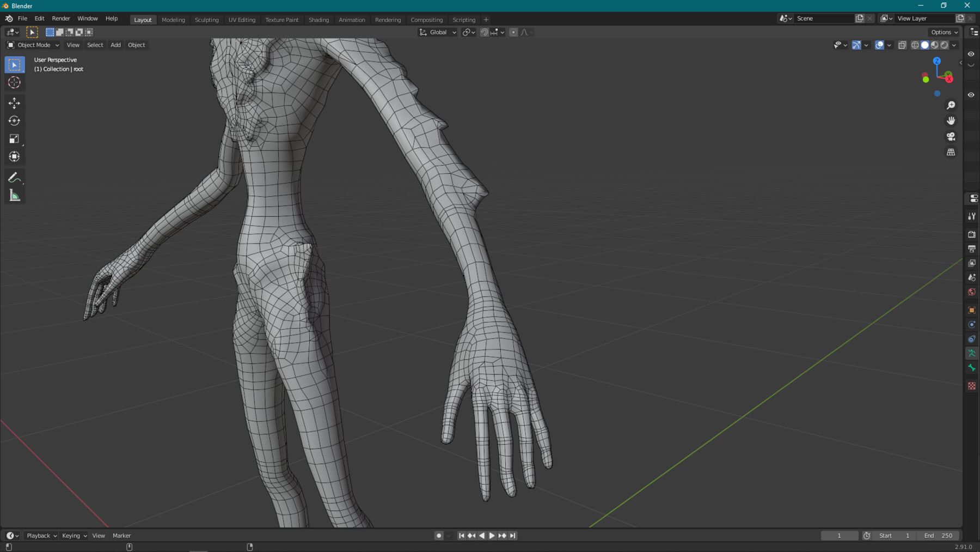Switch to Rendered viewport shading

[x=945, y=45]
